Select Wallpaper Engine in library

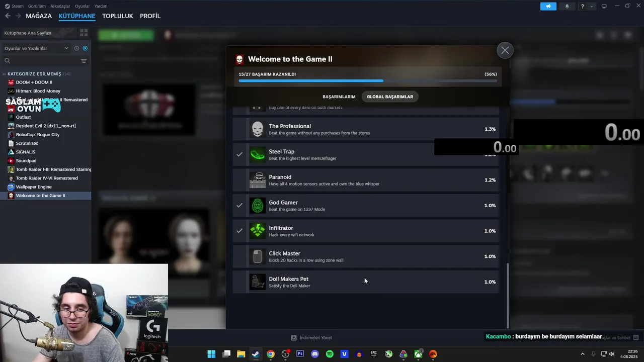point(34,187)
